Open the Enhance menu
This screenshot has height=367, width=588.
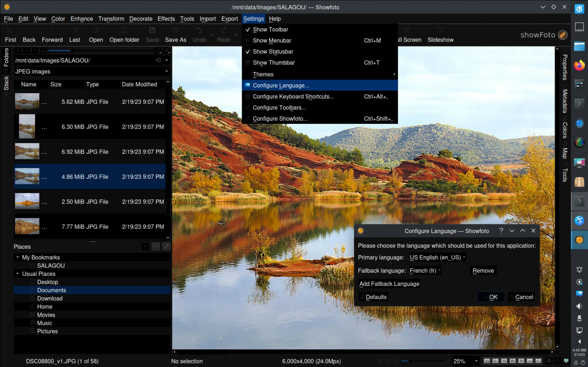point(82,19)
